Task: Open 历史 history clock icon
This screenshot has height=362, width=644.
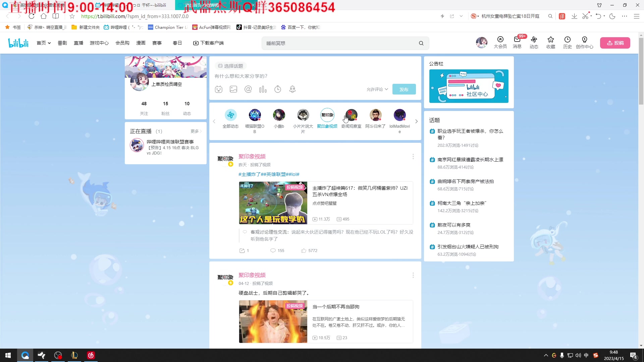Action: tap(568, 43)
